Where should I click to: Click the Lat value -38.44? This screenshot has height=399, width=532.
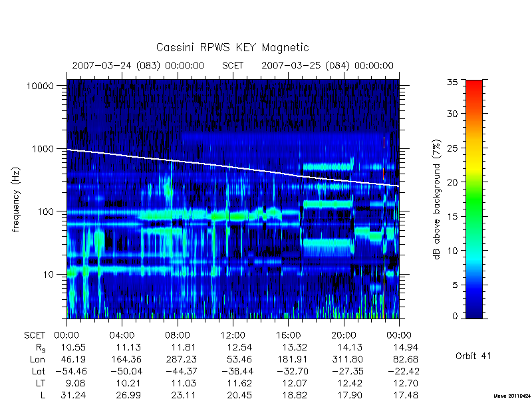tap(237, 372)
